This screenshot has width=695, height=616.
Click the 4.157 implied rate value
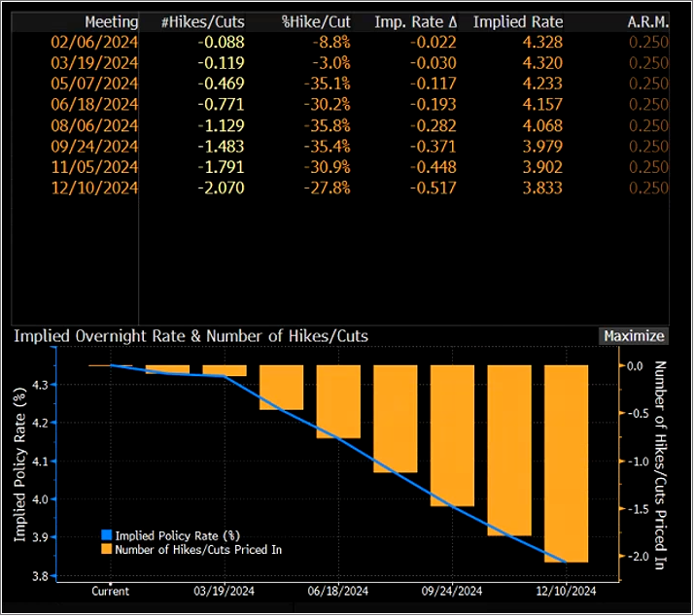point(542,105)
